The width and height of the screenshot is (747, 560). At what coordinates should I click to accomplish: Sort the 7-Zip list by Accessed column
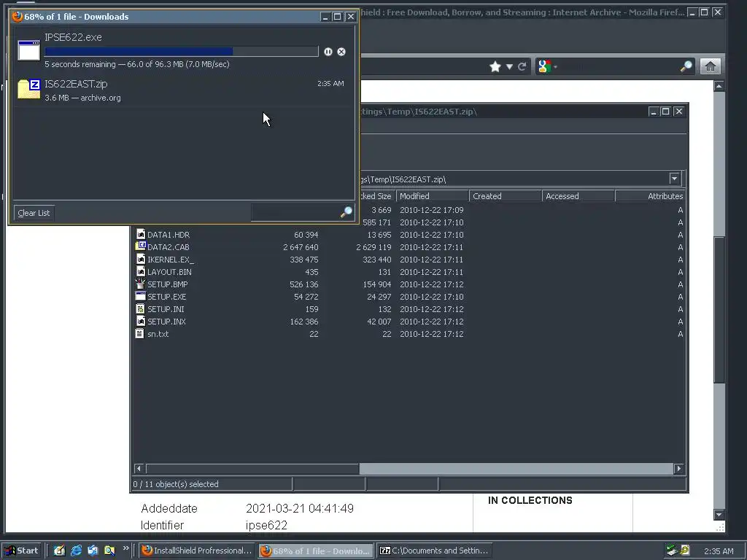click(578, 196)
